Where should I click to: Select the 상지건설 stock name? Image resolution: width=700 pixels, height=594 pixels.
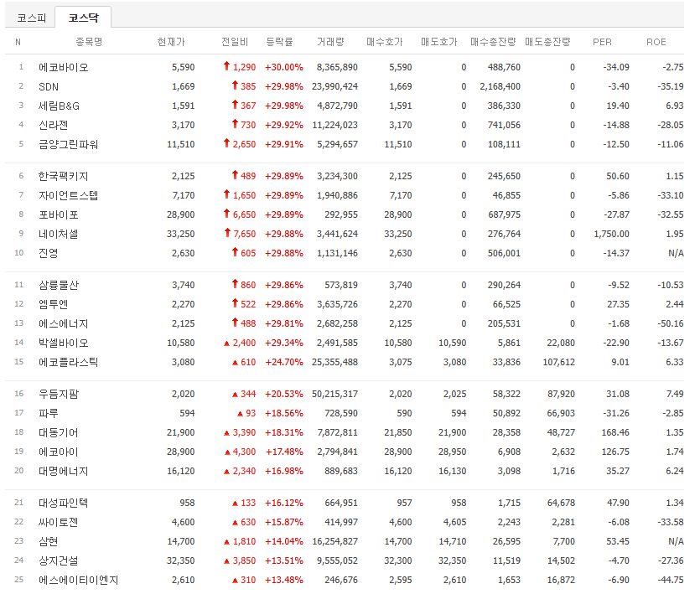pos(59,560)
